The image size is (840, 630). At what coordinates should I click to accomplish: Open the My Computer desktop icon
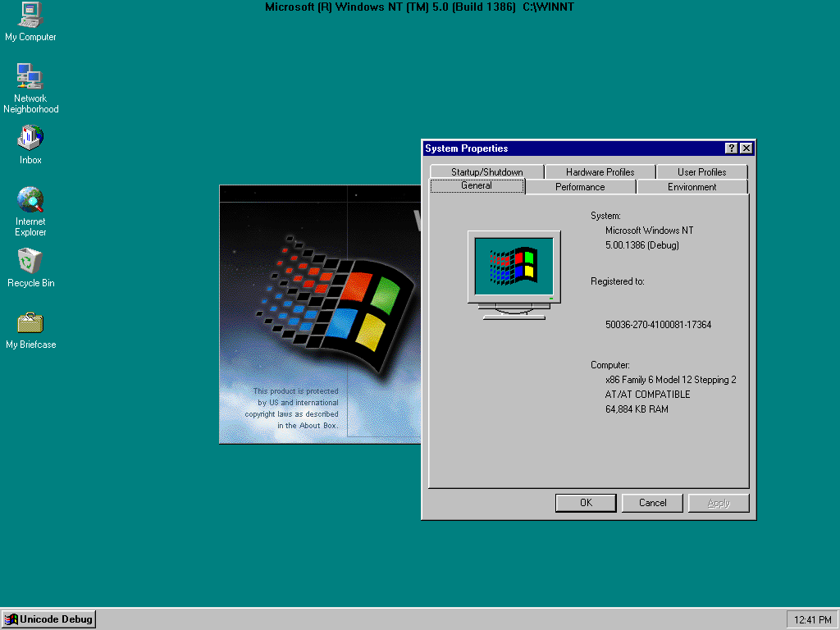30,21
